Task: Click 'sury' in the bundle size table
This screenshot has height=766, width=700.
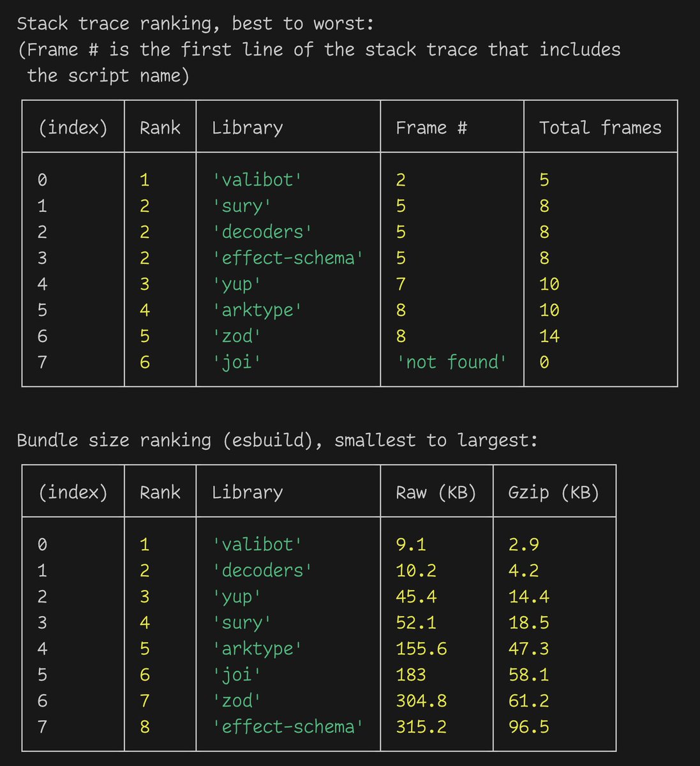Action: click(x=242, y=623)
